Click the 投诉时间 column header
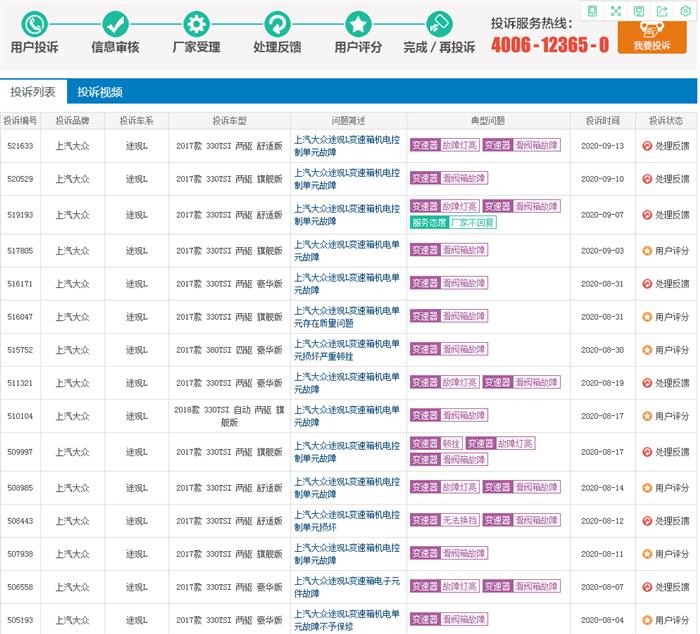Image resolution: width=700 pixels, height=634 pixels. pyautogui.click(x=603, y=121)
